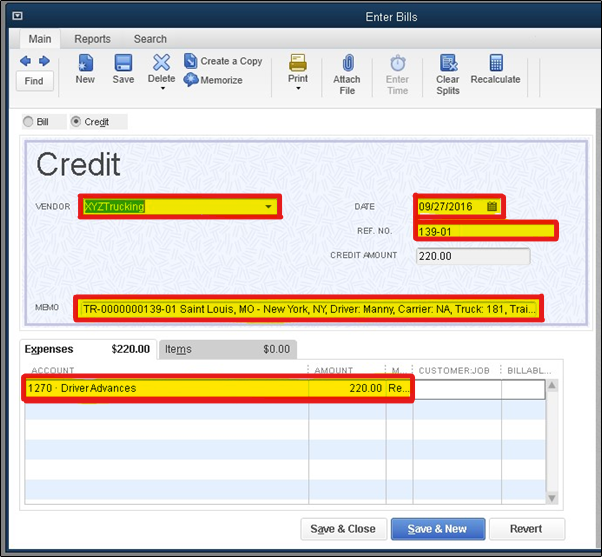The height and width of the screenshot is (557, 602).
Task: Select the Bill radio button
Action: coord(29,122)
